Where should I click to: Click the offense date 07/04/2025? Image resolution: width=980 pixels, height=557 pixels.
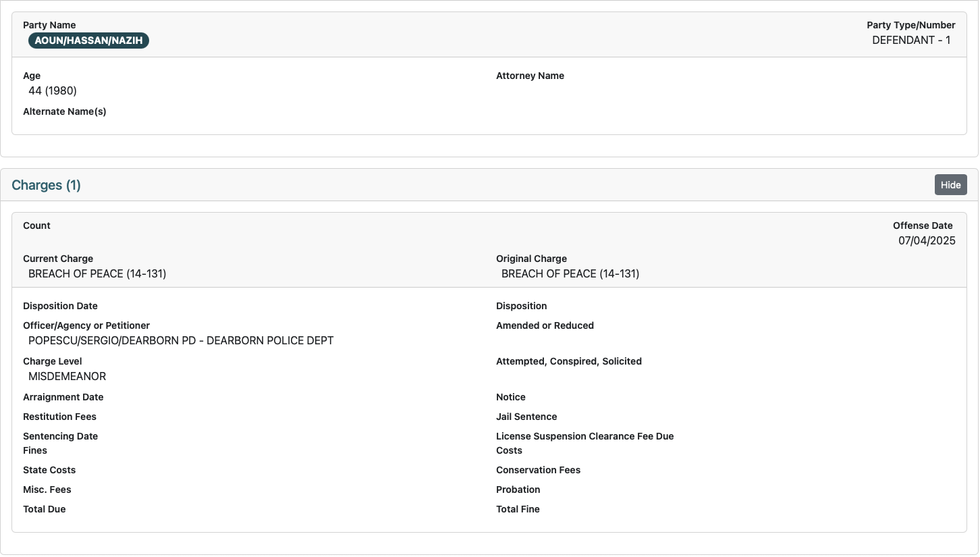[x=927, y=240]
